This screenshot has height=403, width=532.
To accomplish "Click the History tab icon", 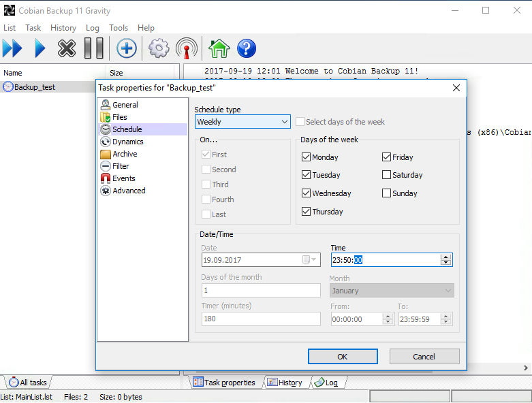I will coord(272,383).
